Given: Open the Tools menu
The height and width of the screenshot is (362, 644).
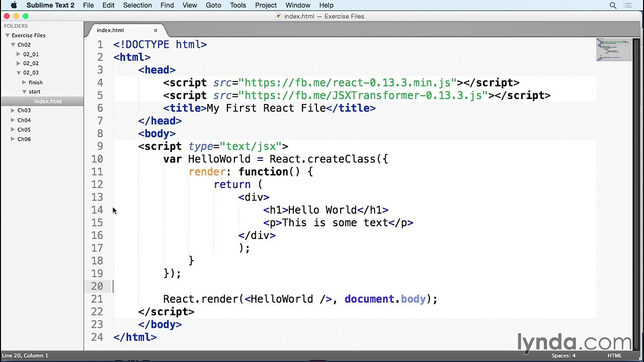Looking at the screenshot, I should 238,5.
